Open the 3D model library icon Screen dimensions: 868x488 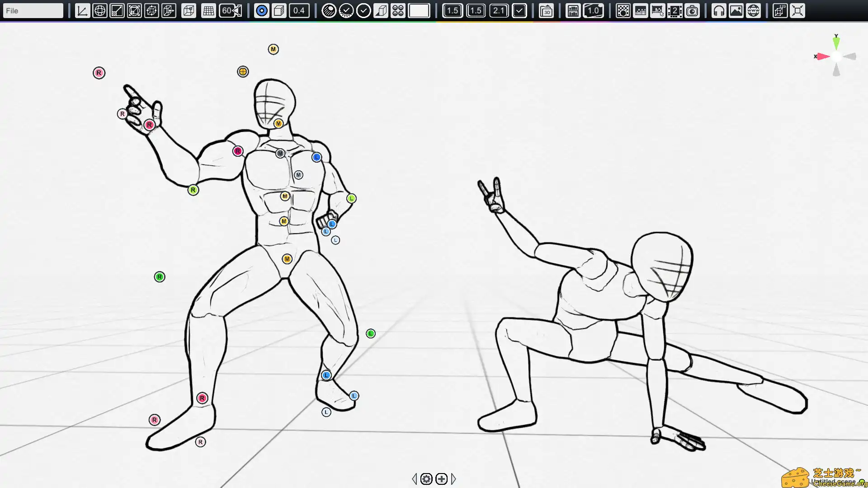546,11
